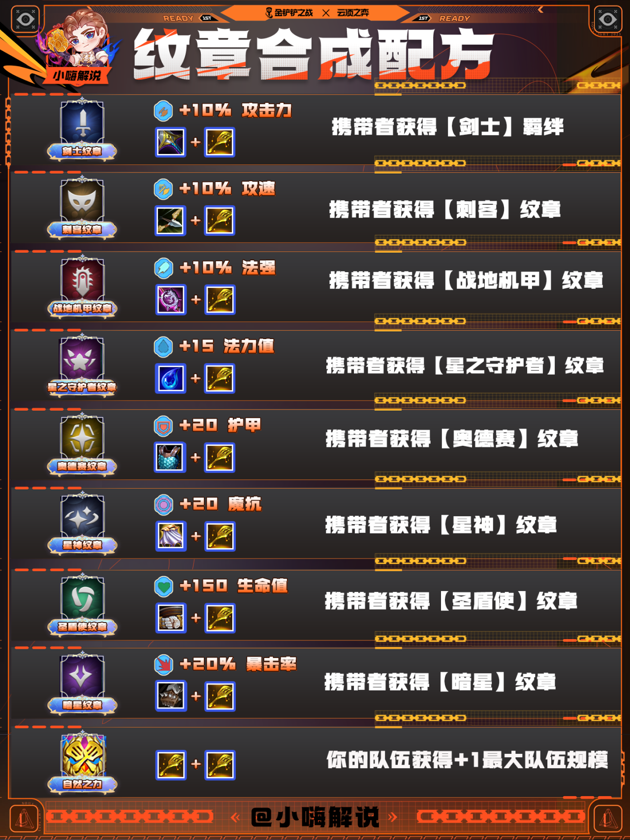630x840 pixels.
Task: Click the giant's belt item for 生命值
Action: (171, 618)
